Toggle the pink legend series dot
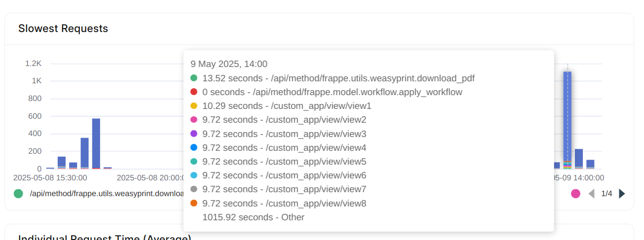The width and height of the screenshot is (644, 240). click(575, 194)
